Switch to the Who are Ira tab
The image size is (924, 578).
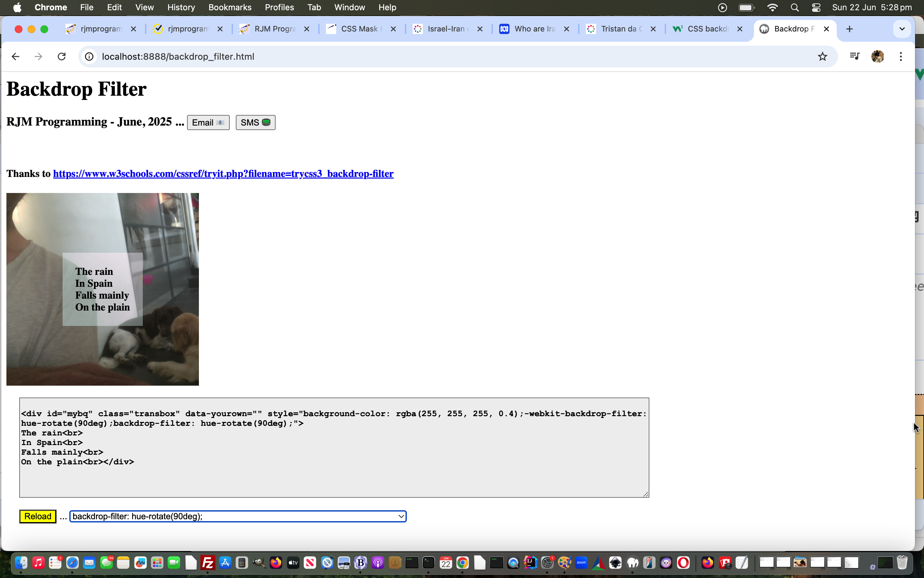pos(534,29)
